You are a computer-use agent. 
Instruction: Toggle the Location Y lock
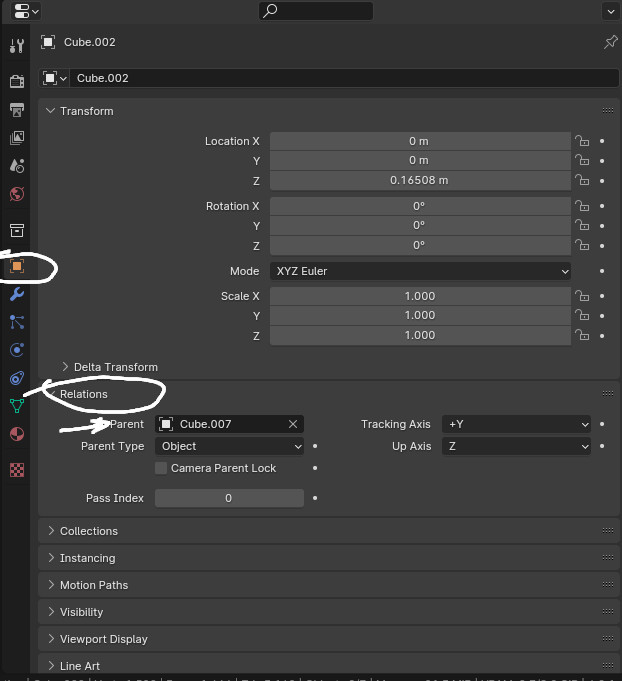(x=582, y=161)
